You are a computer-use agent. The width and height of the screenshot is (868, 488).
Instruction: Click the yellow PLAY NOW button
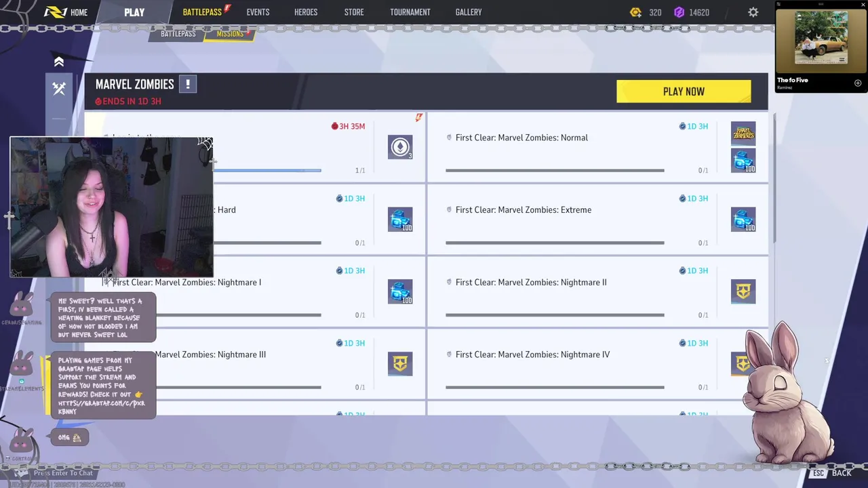684,91
